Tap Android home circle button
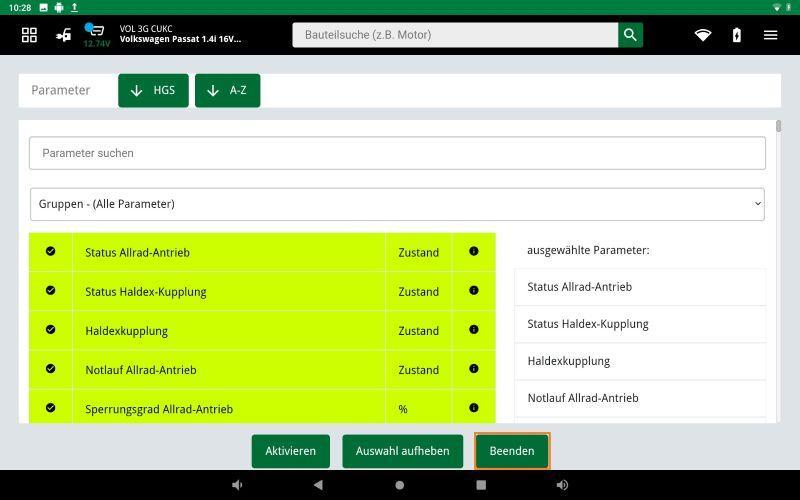Screen dimensions: 800x500 coord(399,485)
